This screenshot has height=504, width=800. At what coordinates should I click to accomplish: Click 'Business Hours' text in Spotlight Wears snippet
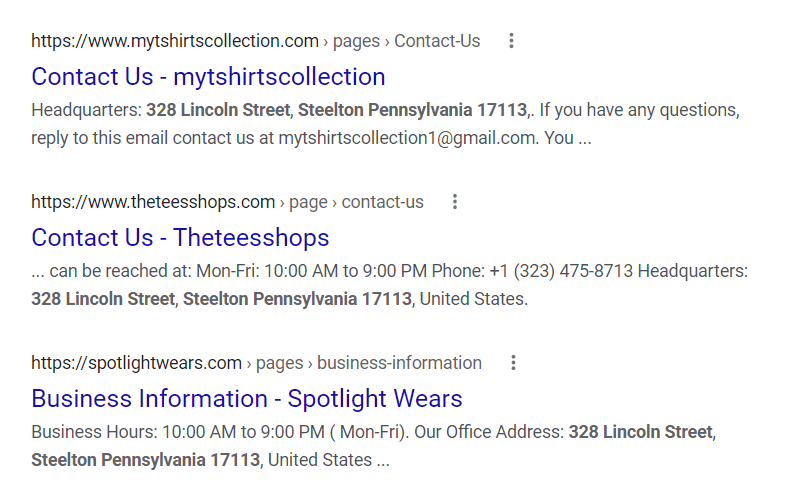93,432
